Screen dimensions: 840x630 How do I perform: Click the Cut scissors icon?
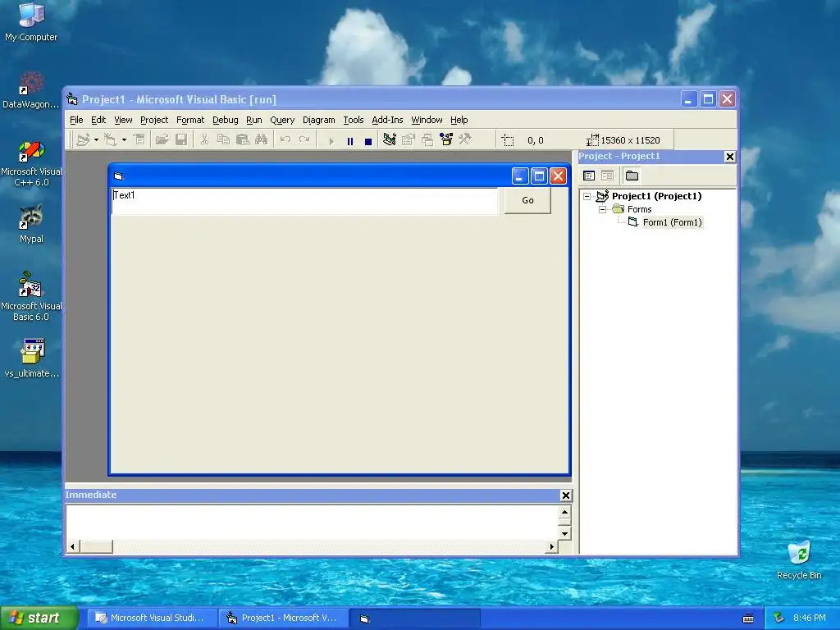(x=204, y=140)
